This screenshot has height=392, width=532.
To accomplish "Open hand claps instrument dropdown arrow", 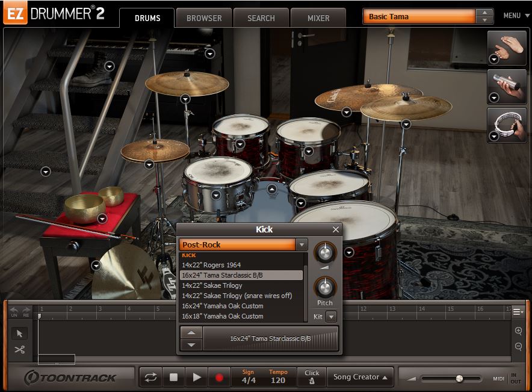I will pos(493,60).
